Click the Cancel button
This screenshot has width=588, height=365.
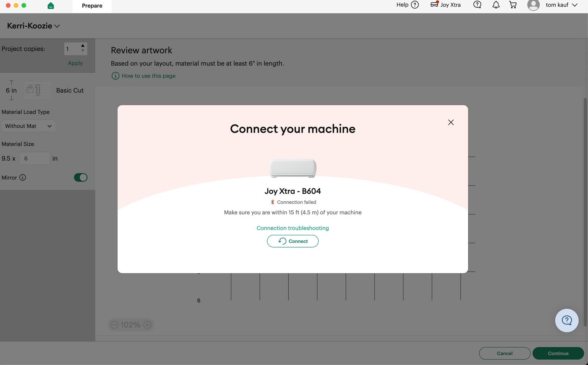pyautogui.click(x=505, y=353)
